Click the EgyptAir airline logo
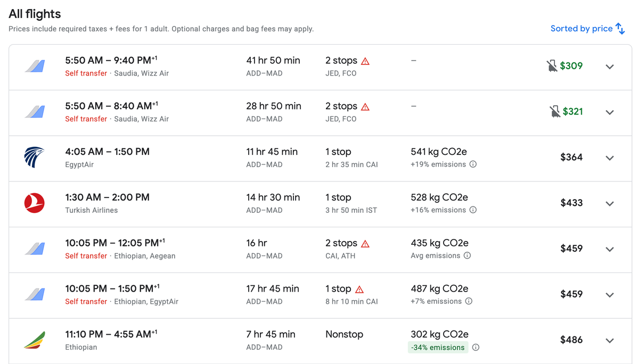The width and height of the screenshot is (639, 364). coord(33,158)
